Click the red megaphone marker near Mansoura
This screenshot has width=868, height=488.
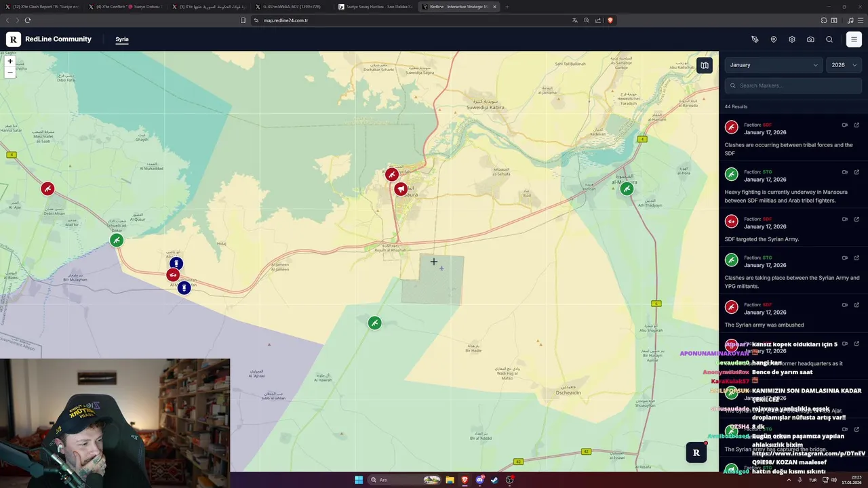(401, 189)
